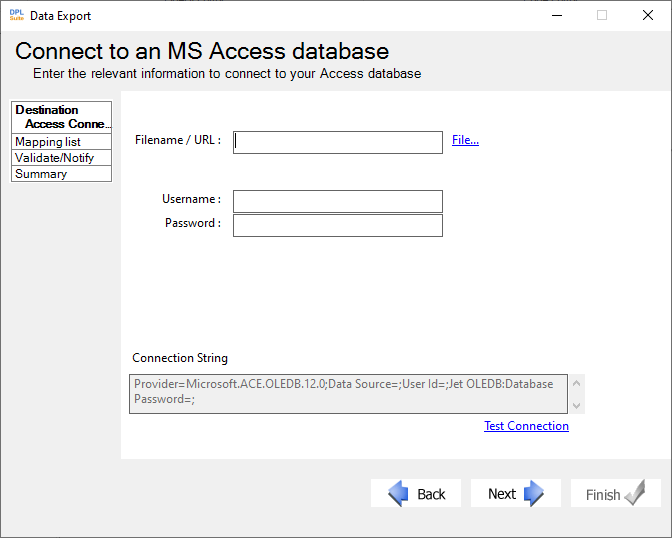Click the Next button label
Screen dimensions: 672x538
[x=502, y=494]
